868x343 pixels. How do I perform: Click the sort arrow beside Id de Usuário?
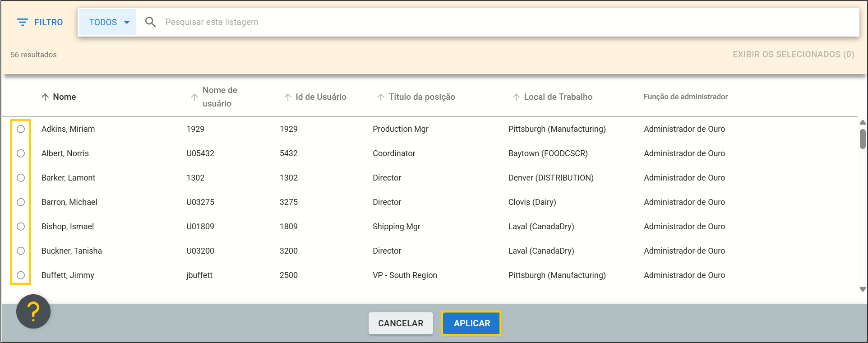click(x=287, y=97)
